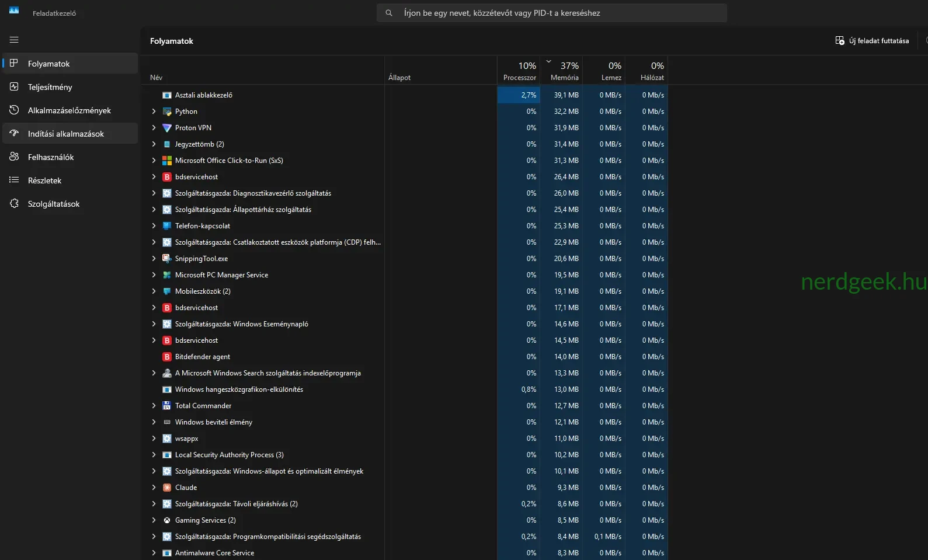Click the process search input field

pyautogui.click(x=552, y=13)
